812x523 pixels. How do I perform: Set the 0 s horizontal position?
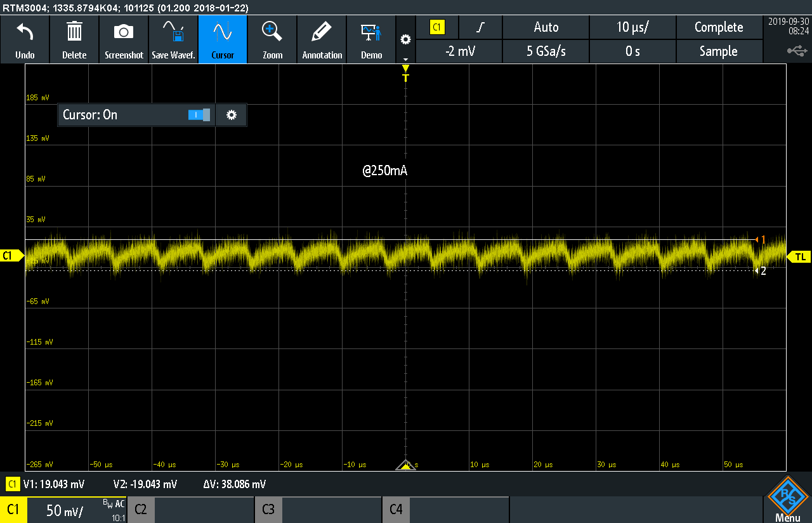(x=632, y=51)
